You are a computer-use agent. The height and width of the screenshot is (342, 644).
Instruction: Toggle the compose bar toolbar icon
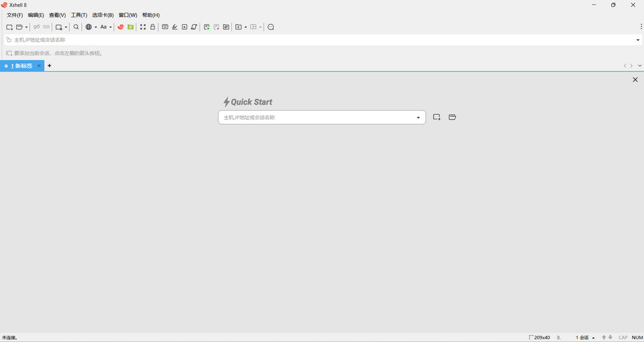[x=165, y=27]
